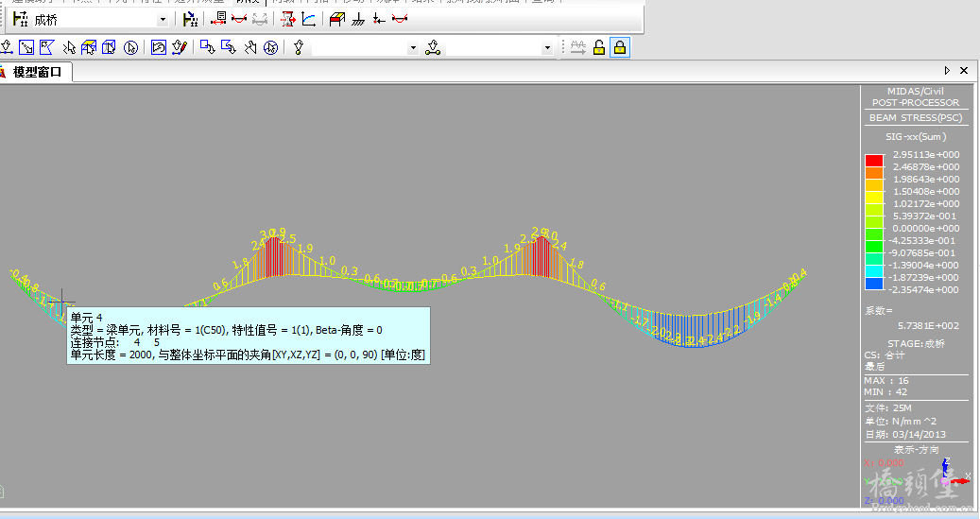This screenshot has width=980, height=519.
Task: Click the node selection icon before first input box
Action: pyautogui.click(x=299, y=47)
